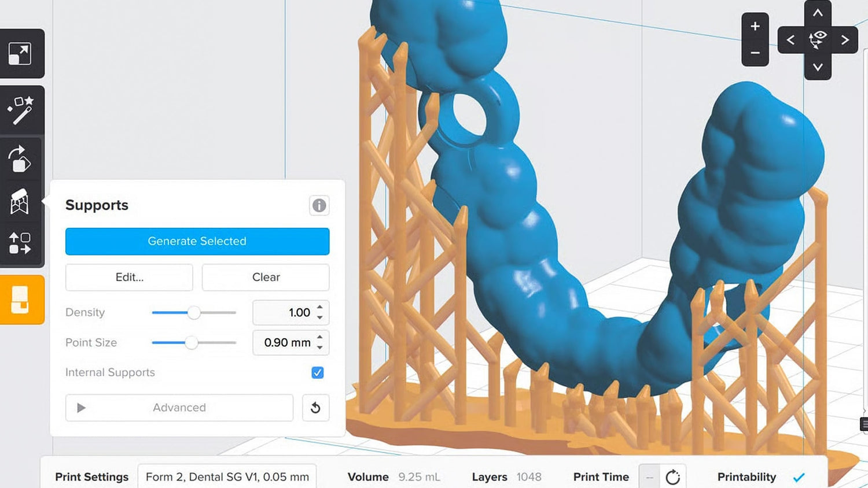The width and height of the screenshot is (868, 488).
Task: Expand the Advanced settings section
Action: click(x=179, y=408)
